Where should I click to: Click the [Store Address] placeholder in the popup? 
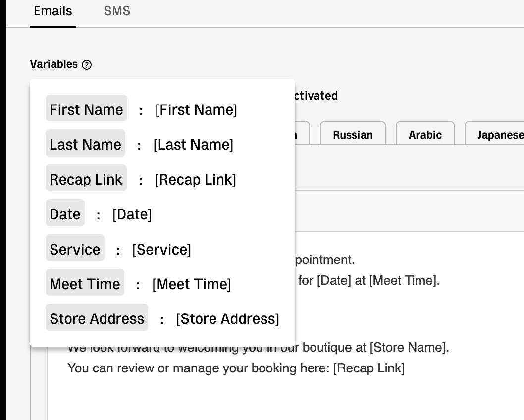point(228,318)
